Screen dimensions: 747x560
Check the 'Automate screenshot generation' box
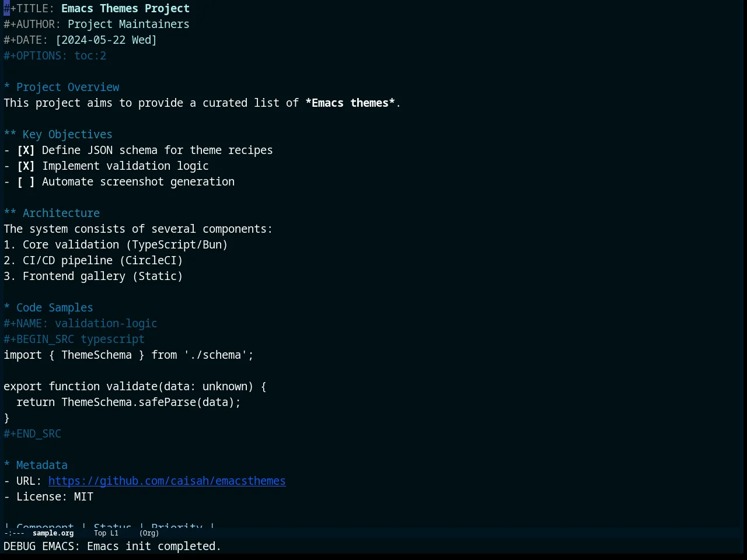[x=26, y=181]
